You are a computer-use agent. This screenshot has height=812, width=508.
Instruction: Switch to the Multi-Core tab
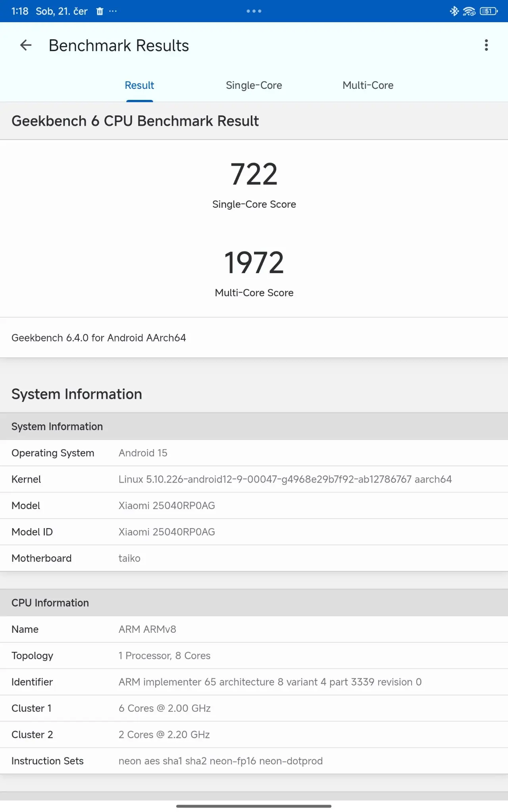coord(368,85)
